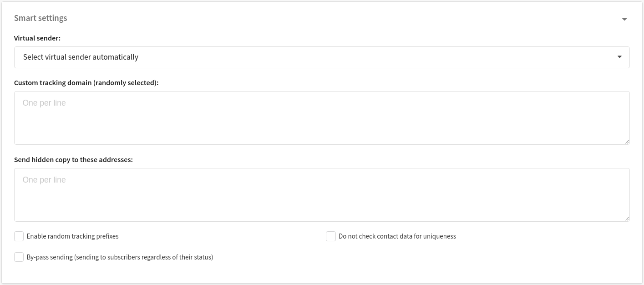
Task: Click the 'Custom tracking domain' field label
Action: 86,83
